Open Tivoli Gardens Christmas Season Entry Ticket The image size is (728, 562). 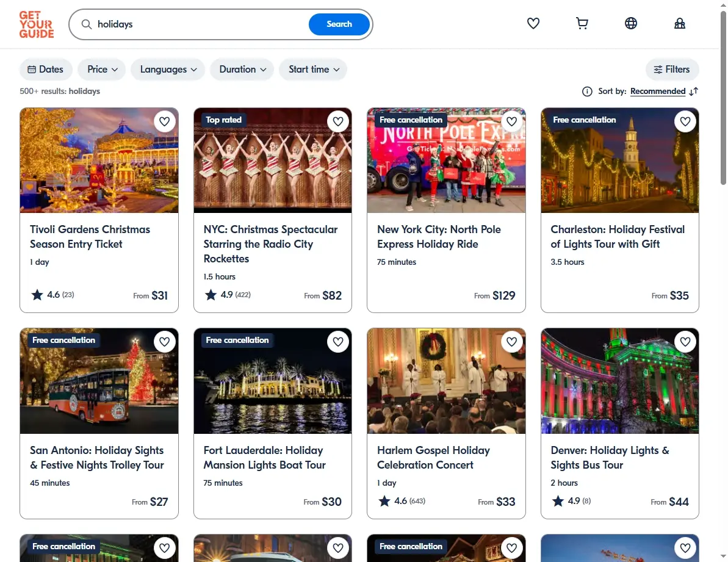[x=90, y=237]
